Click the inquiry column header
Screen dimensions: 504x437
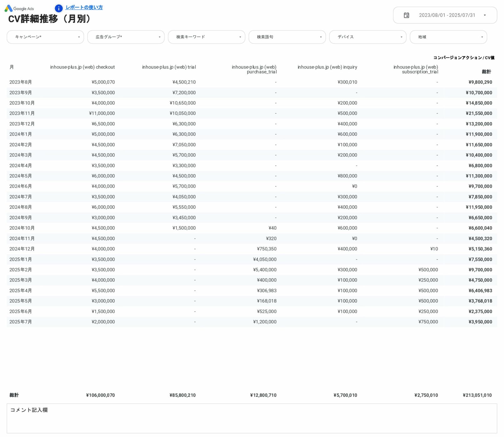327,67
